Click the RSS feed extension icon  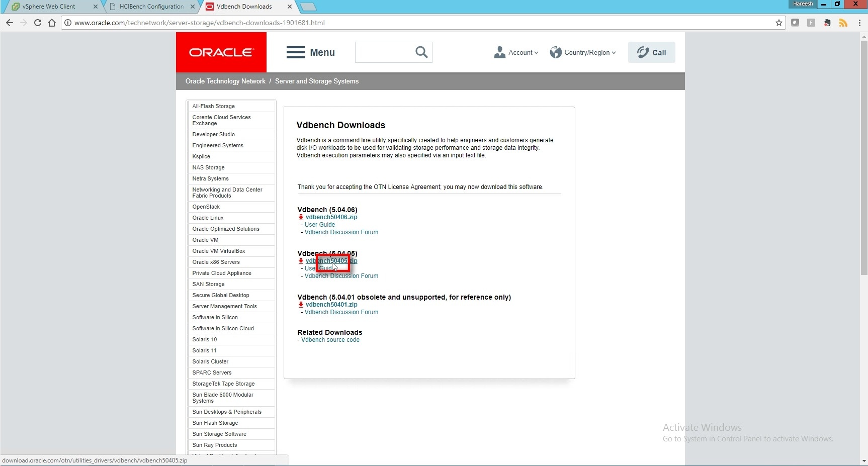coord(843,23)
